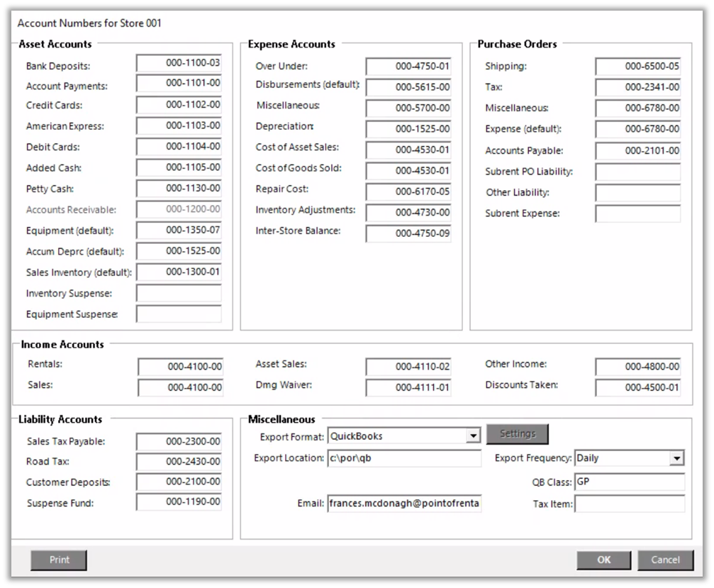714x588 pixels.
Task: Click the Over Under expense field
Action: 408,67
